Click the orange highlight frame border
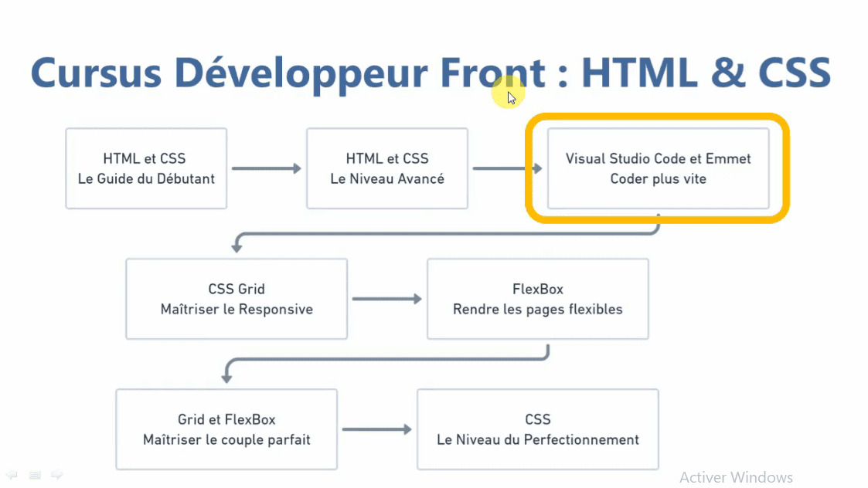 pos(786,168)
